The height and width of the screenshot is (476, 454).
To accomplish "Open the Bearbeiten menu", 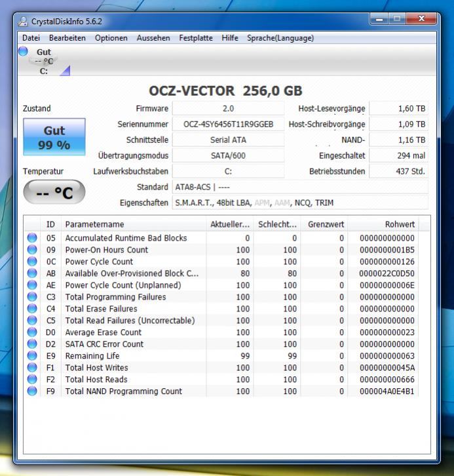I will pyautogui.click(x=67, y=38).
